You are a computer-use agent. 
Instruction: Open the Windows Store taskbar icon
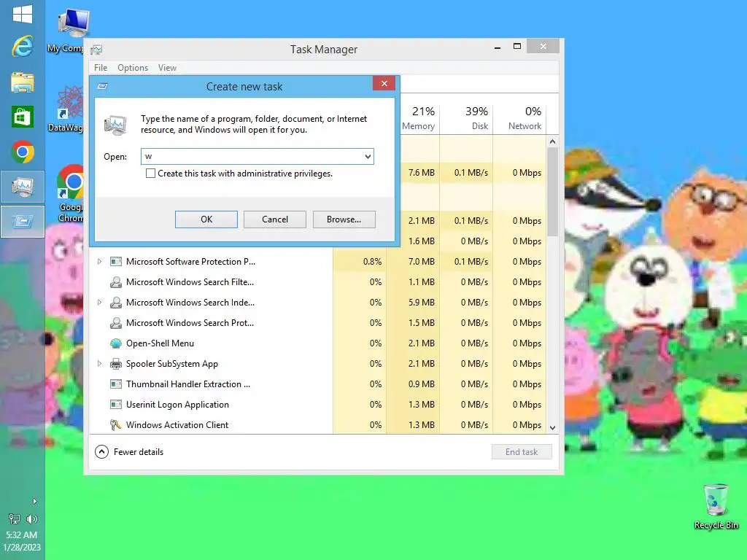[x=23, y=117]
